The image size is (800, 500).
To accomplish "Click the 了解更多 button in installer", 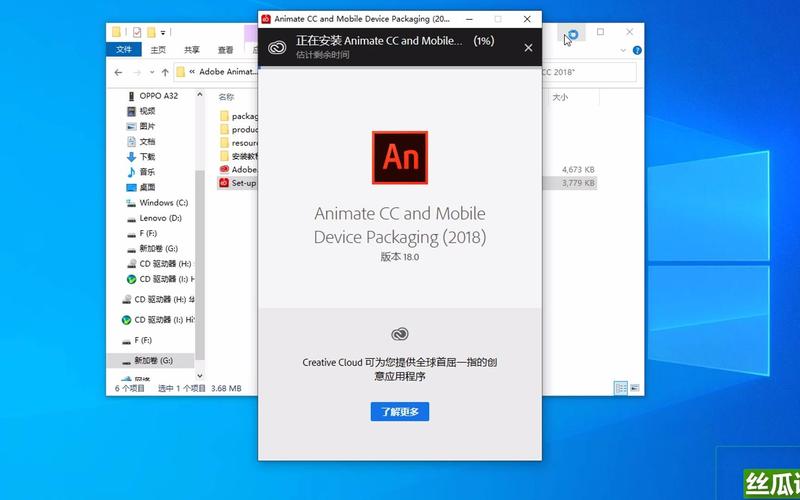I will click(x=399, y=412).
